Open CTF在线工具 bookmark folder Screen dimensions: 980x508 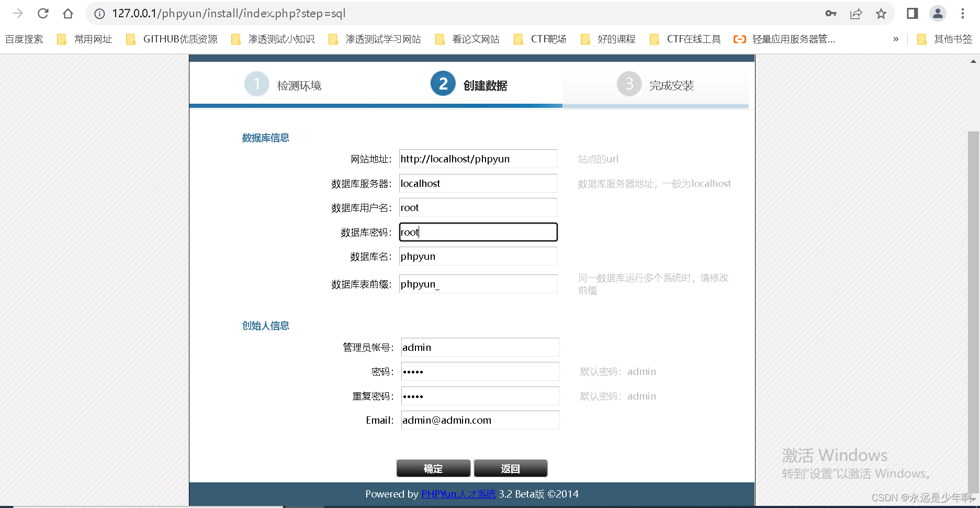click(x=685, y=39)
